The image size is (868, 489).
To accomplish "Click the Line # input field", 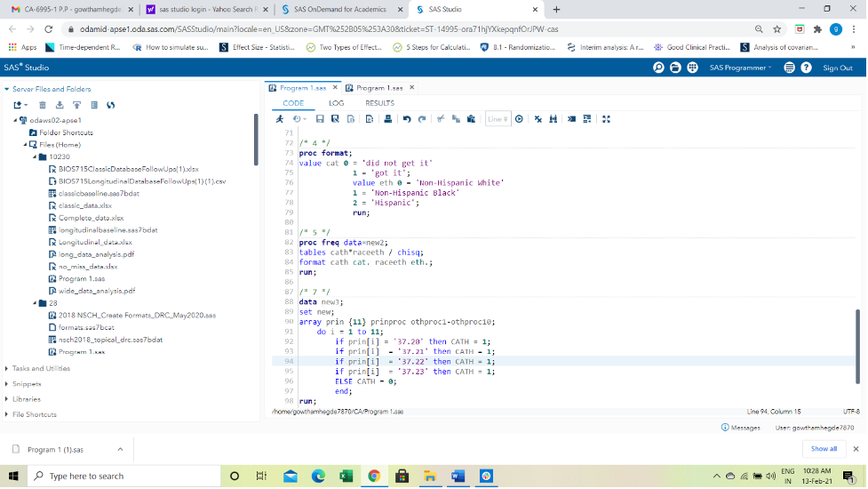I will click(x=498, y=119).
